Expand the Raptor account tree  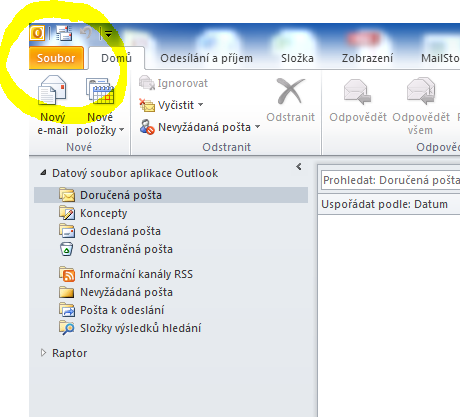(x=43, y=353)
